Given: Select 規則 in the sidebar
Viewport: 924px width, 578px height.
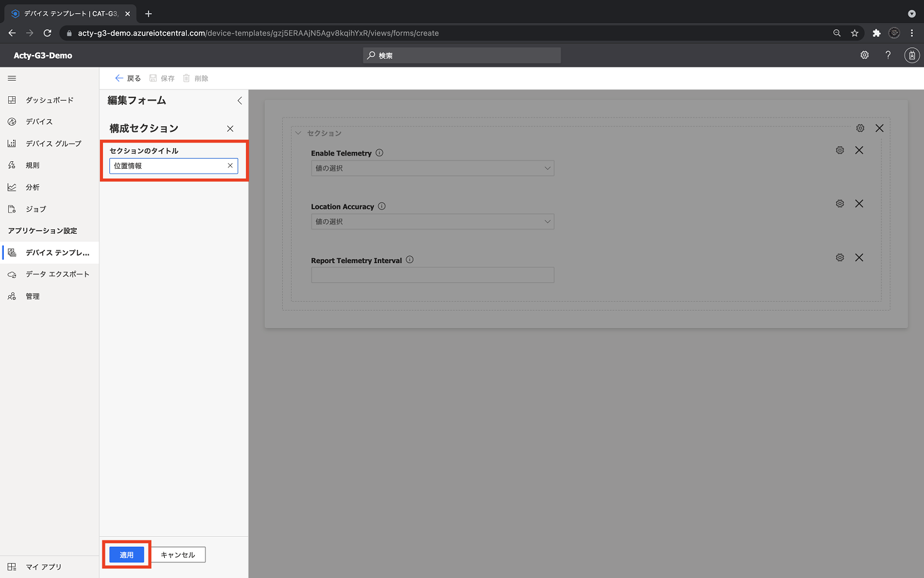Looking at the screenshot, I should point(49,166).
